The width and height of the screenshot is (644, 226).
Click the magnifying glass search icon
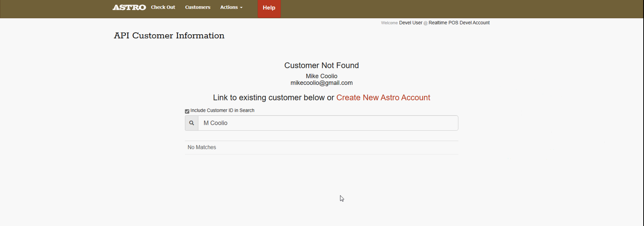coord(191,123)
